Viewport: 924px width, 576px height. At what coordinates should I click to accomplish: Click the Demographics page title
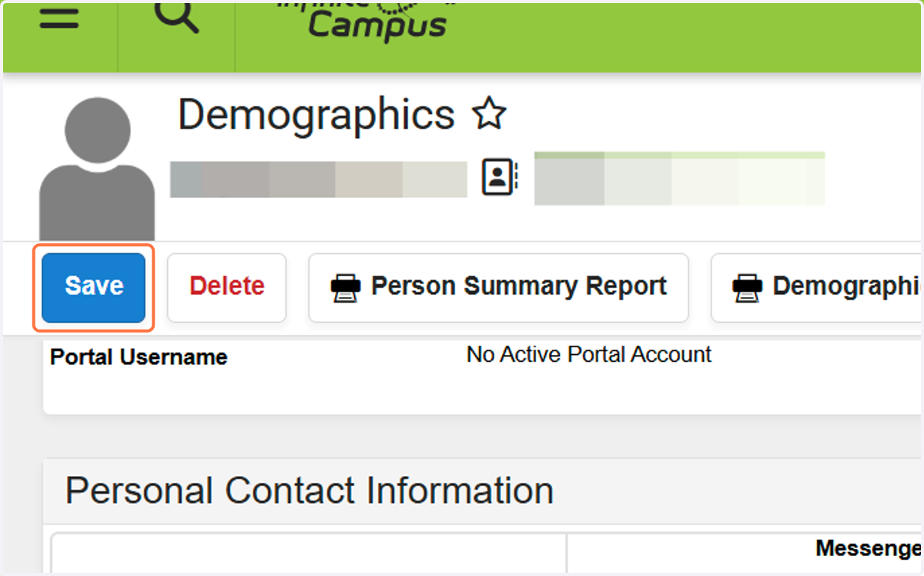point(316,115)
